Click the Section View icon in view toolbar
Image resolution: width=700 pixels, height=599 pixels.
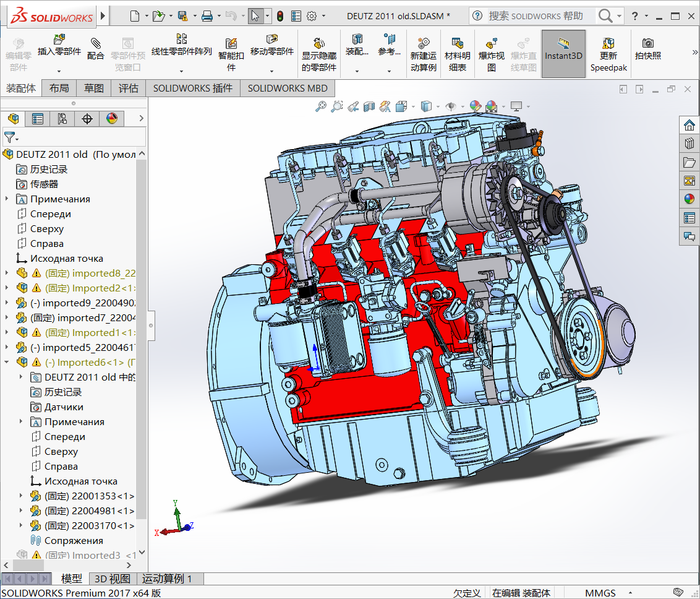pos(369,106)
